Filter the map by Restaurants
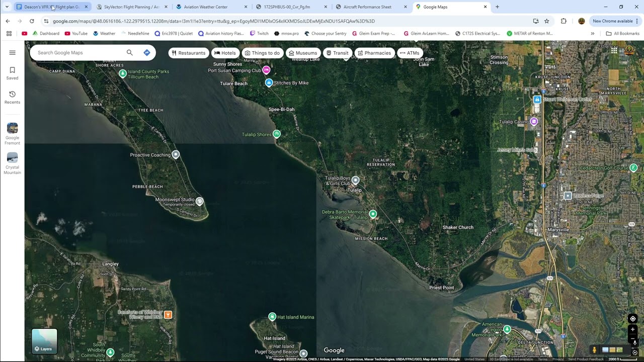 pos(189,53)
